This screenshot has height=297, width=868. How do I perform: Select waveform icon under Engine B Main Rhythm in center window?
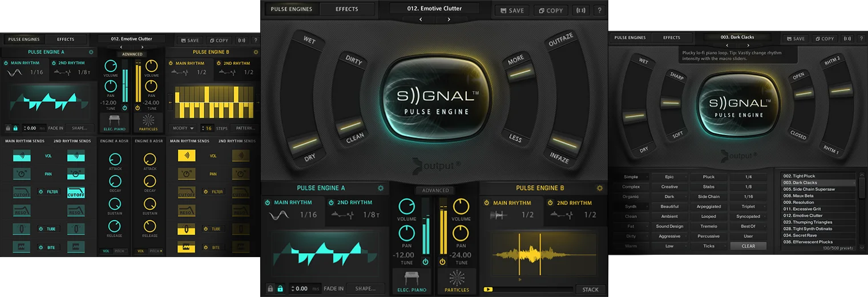(x=499, y=215)
